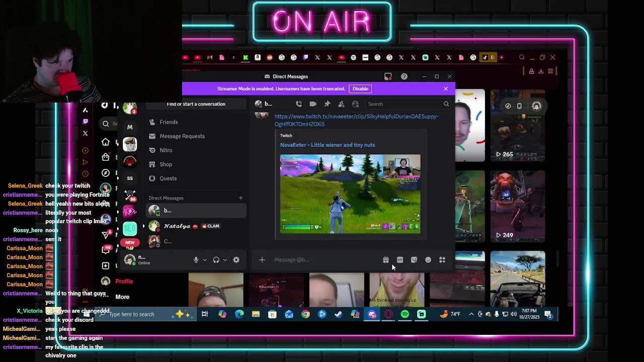This screenshot has width=644, height=362.
Task: Start a voice call in Discord DM
Action: coord(299,104)
